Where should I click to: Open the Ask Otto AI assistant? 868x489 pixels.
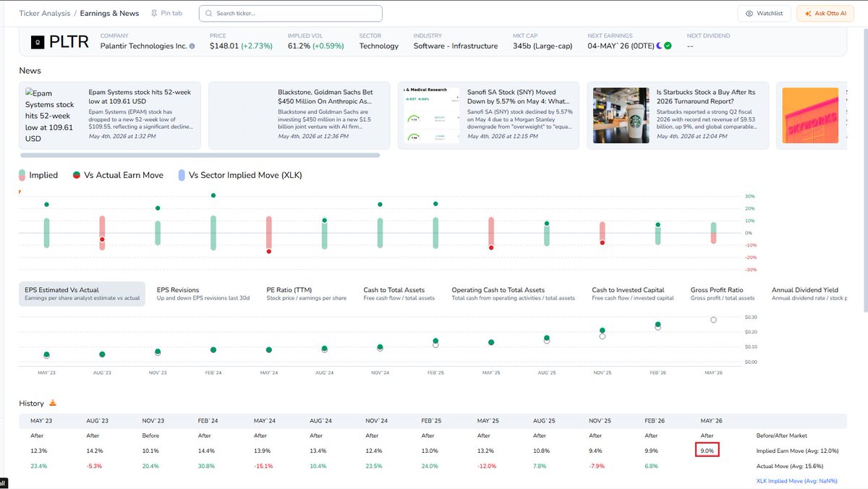[825, 14]
